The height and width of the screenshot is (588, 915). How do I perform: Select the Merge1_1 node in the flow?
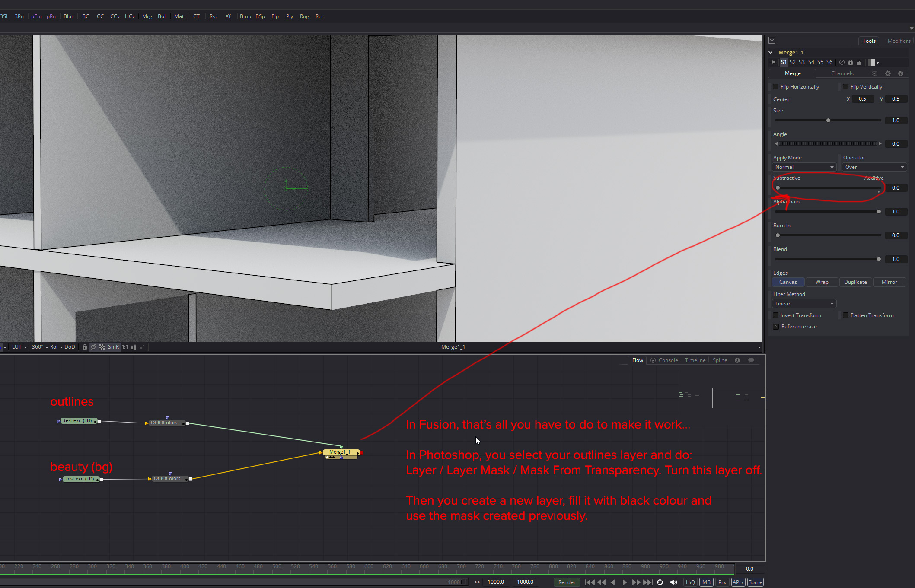(x=341, y=452)
